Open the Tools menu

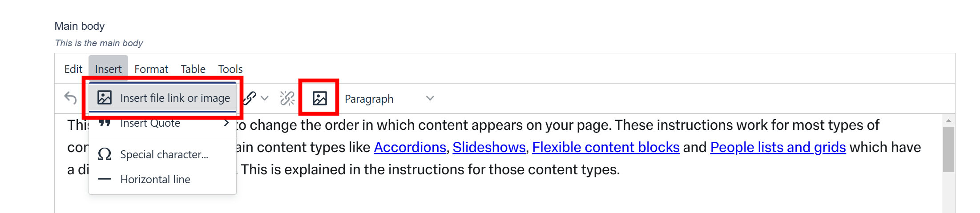coord(230,69)
